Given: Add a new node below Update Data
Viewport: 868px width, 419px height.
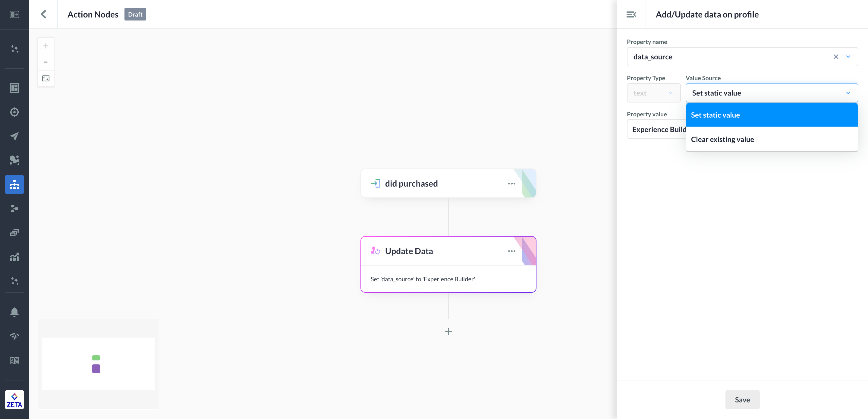Looking at the screenshot, I should coord(448,331).
